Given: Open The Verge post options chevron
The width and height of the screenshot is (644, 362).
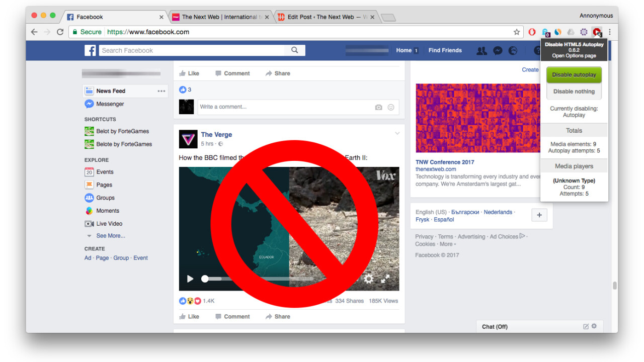Looking at the screenshot, I should click(397, 134).
